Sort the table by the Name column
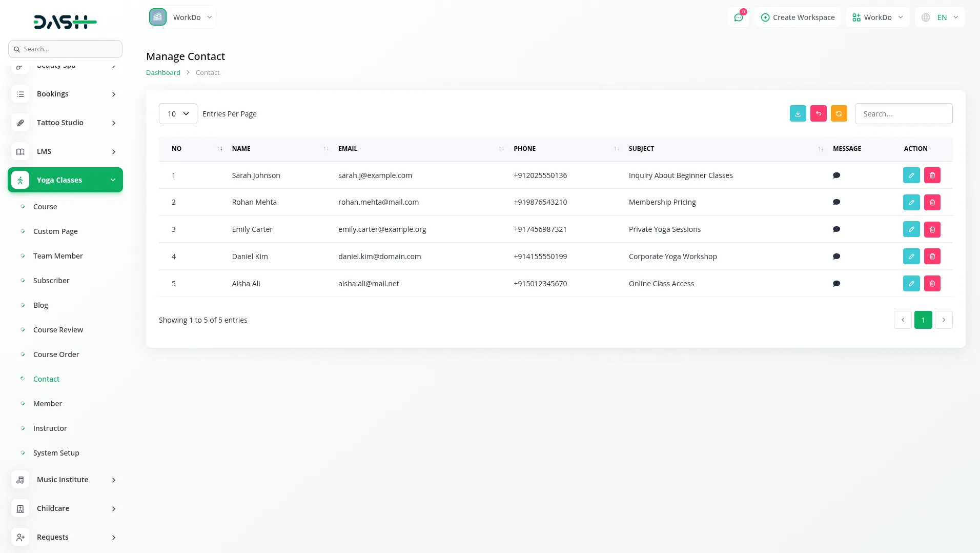Screen dimensions: 980x553 click(x=241, y=149)
